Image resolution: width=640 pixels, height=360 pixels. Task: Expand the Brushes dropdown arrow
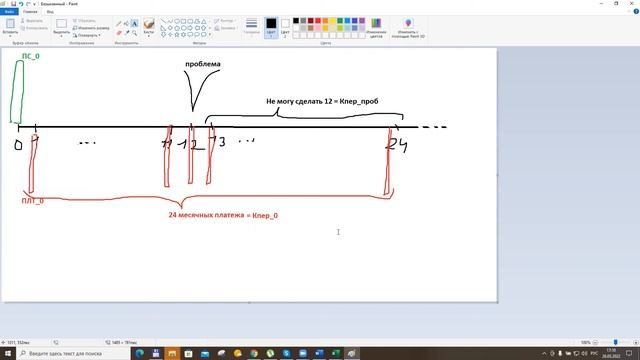point(149,36)
